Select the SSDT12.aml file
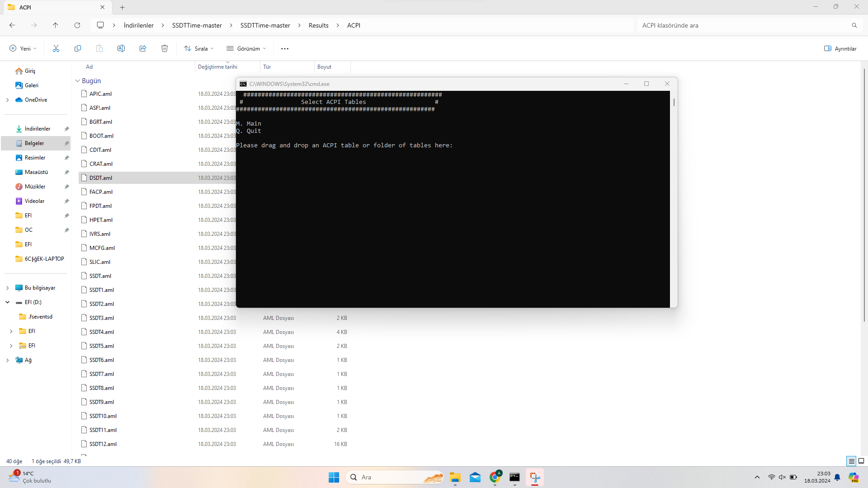Screen dimensions: 868x488 point(103,444)
